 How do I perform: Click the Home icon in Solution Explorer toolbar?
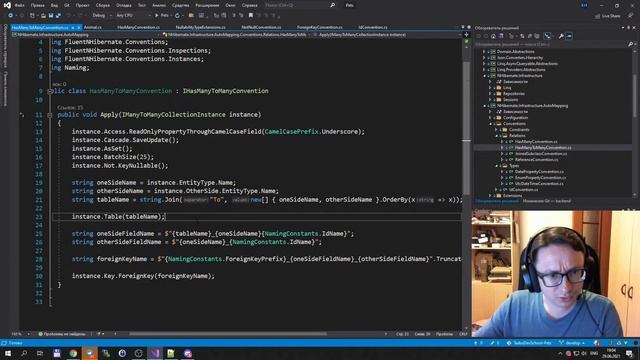(493, 36)
